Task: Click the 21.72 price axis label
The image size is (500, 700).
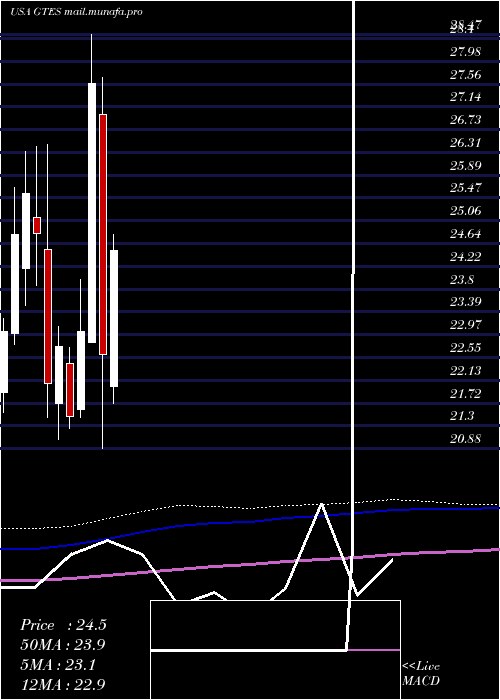Action: tap(465, 393)
